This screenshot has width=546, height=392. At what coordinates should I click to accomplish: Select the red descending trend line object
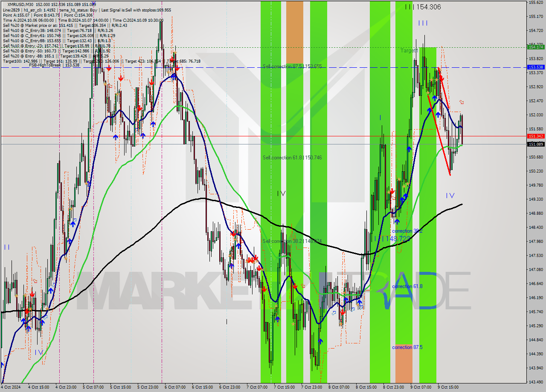point(439,135)
